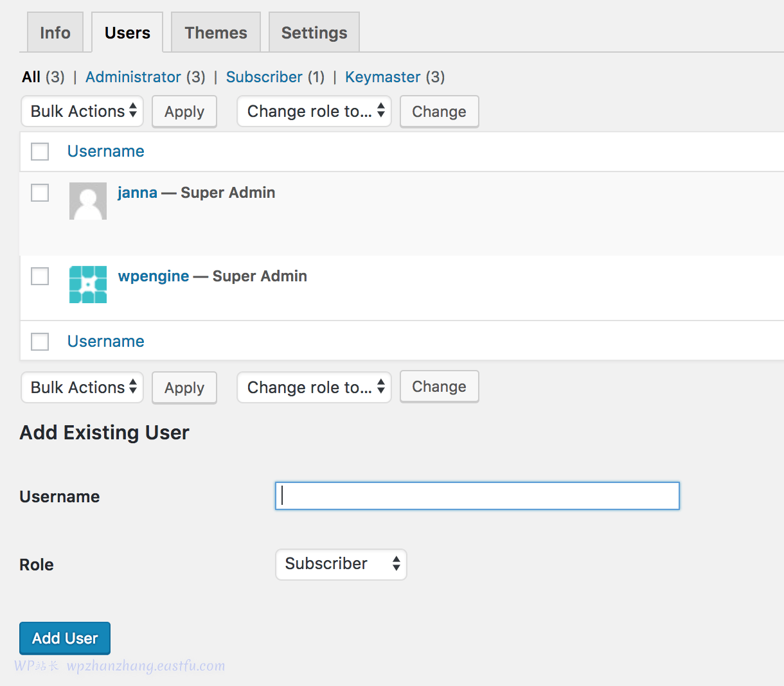Check the checkbox next to janna
Screen dimensions: 784x686
coord(39,192)
